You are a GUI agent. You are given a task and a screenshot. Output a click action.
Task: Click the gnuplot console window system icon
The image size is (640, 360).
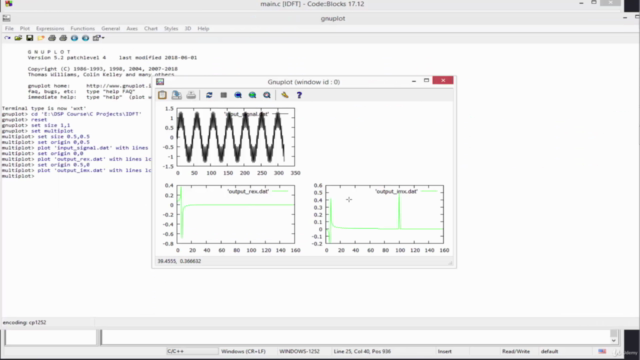click(7, 18)
